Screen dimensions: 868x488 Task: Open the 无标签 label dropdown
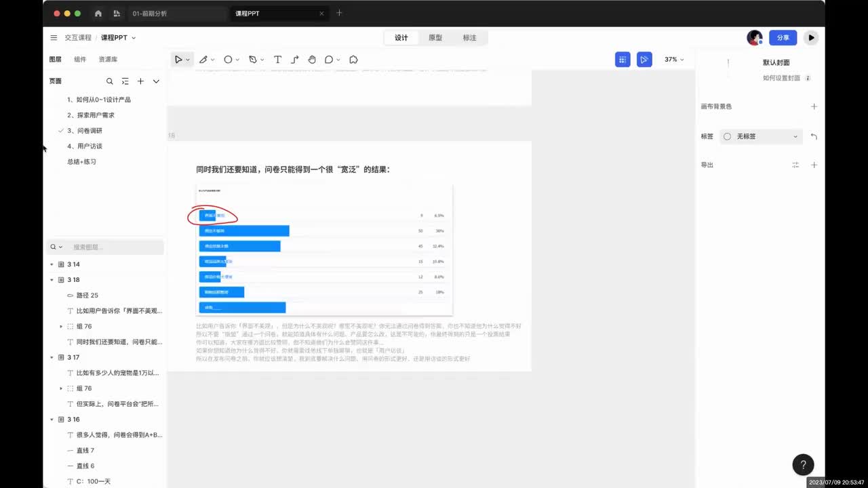[760, 136]
